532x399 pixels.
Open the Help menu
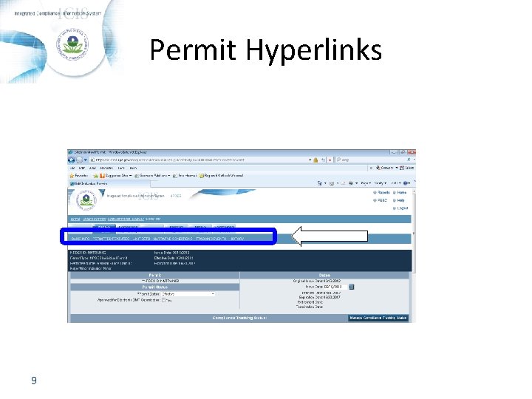133,168
